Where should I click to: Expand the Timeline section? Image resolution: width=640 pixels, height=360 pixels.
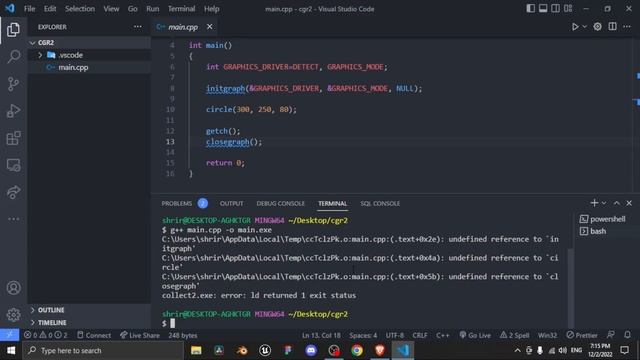click(89, 322)
